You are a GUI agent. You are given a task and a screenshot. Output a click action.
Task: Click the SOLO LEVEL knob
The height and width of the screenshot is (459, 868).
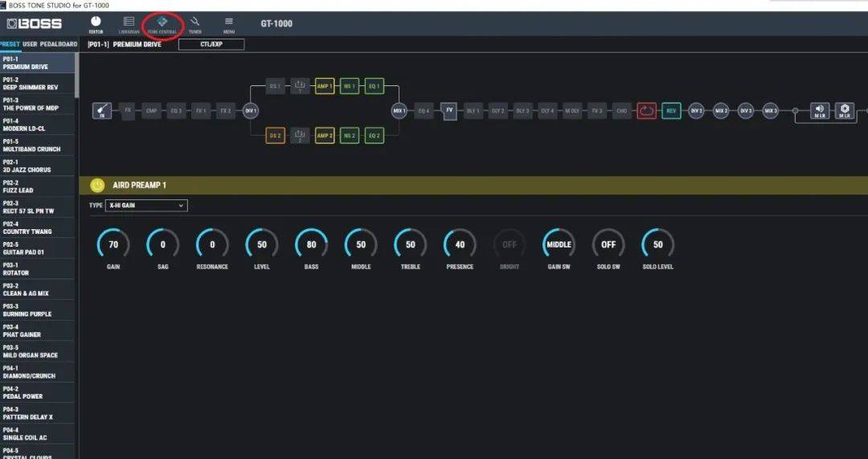point(657,244)
